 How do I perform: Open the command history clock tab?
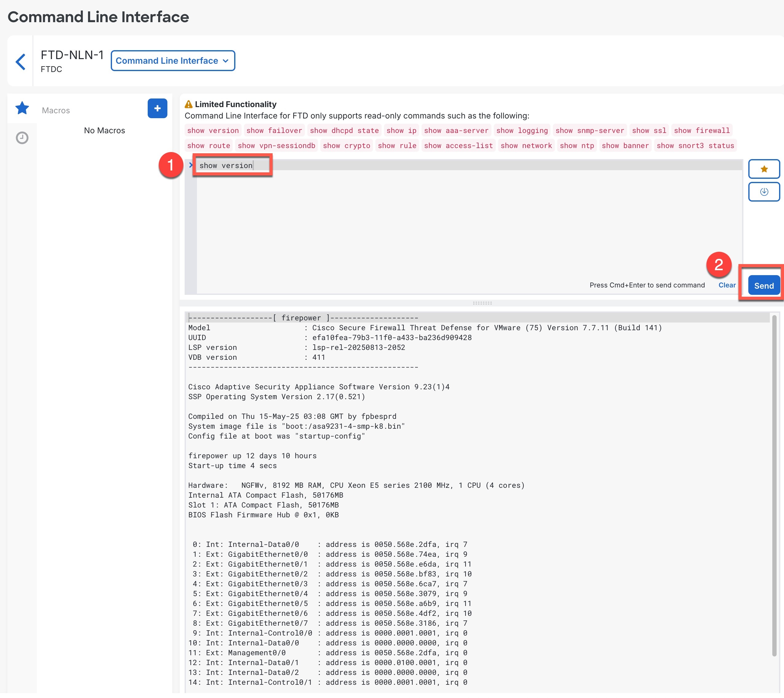click(22, 138)
